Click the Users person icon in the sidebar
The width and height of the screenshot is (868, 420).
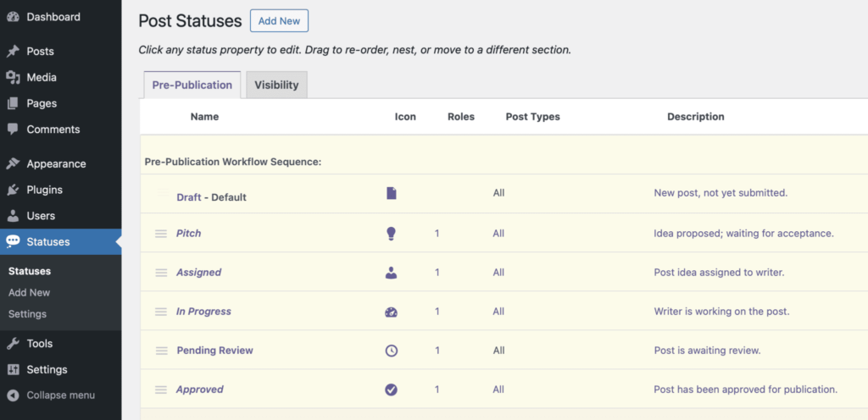(x=13, y=216)
